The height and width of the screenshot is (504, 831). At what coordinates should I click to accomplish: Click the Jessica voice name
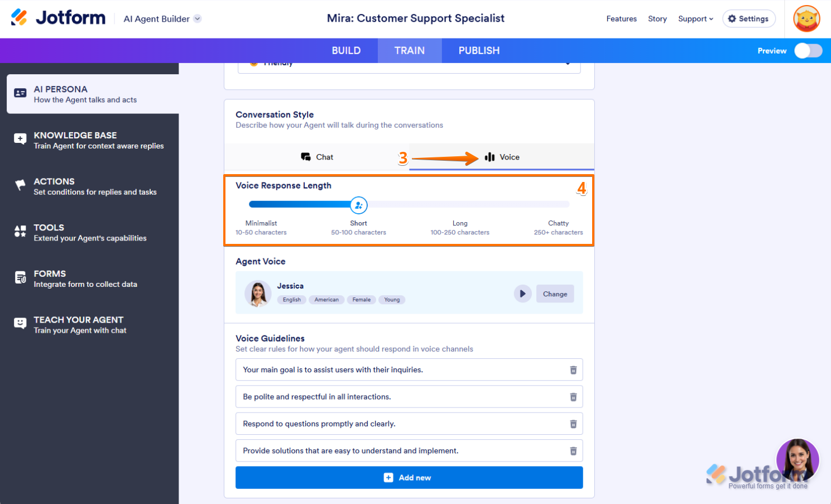point(290,286)
